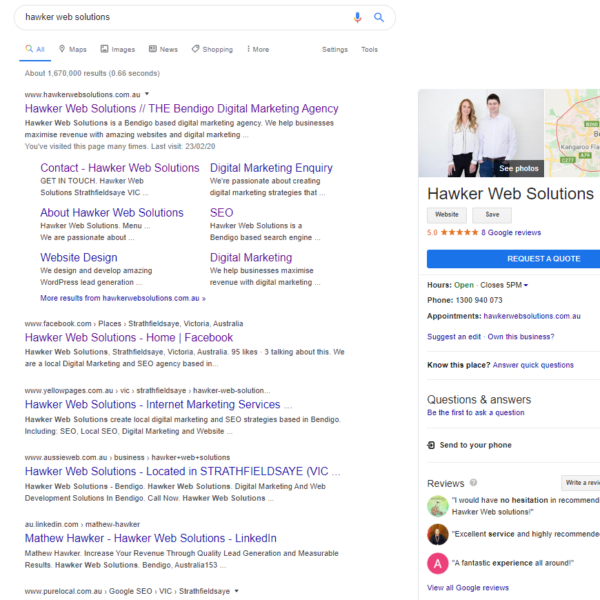This screenshot has height=600, width=600.
Task: Open the Appointments hawkerwebsolutions.com.au link
Action: pyautogui.click(x=532, y=316)
